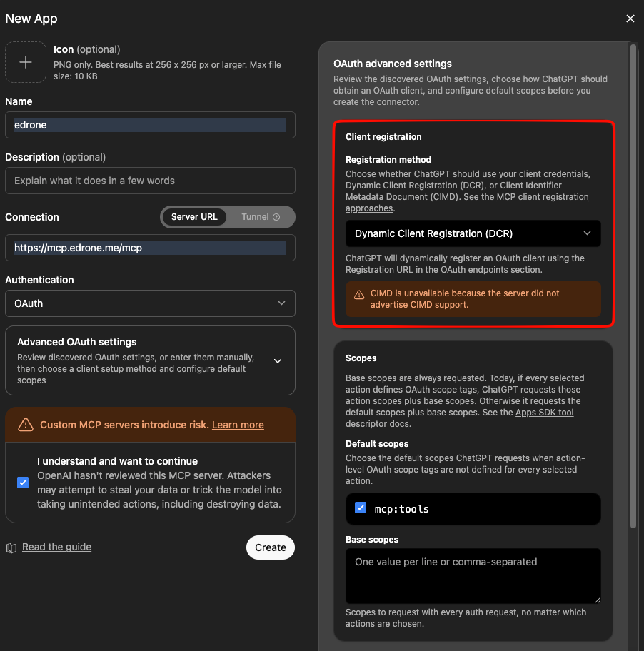This screenshot has height=651, width=644.
Task: Uncheck I understand and want to continue
Action: coord(23,483)
